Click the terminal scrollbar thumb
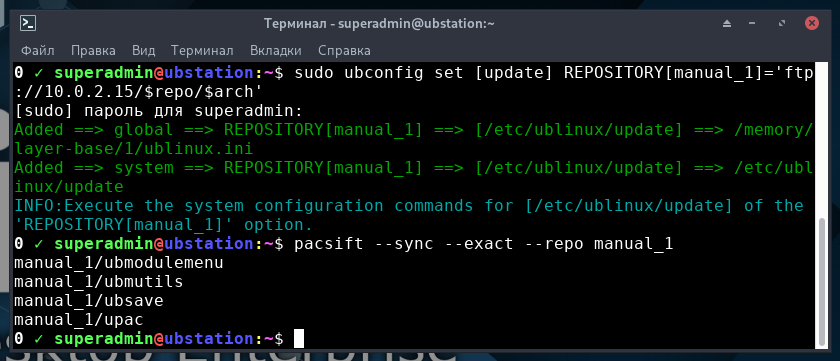Image resolution: width=840 pixels, height=361 pixels. pyautogui.click(x=824, y=282)
